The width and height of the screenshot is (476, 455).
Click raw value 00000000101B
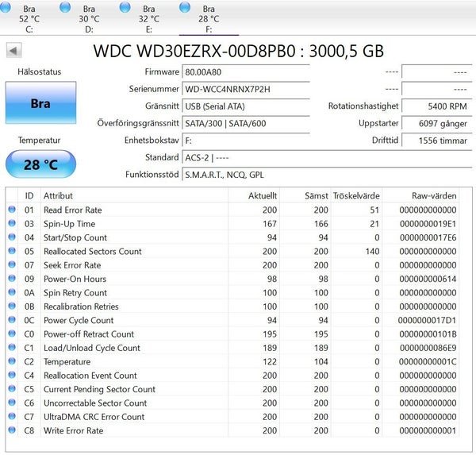tap(428, 334)
